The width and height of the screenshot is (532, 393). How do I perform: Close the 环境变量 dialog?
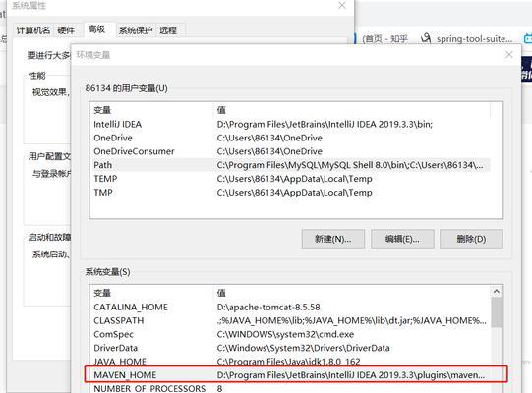(509, 55)
